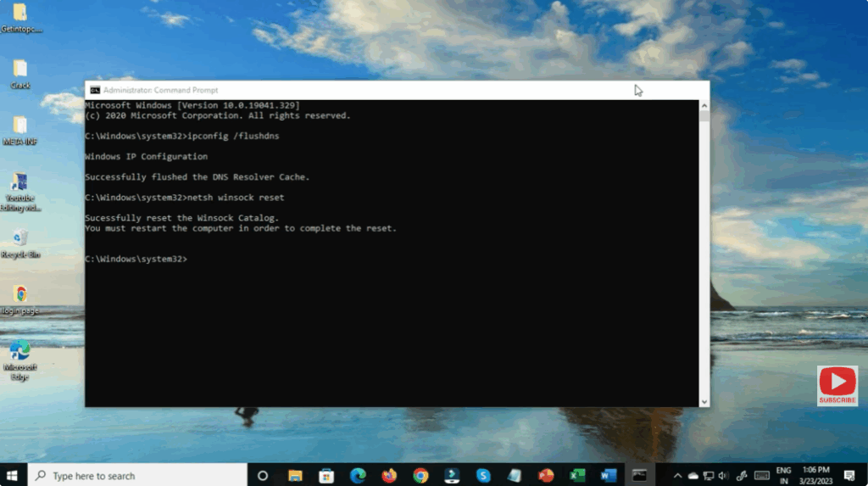868x486 pixels.
Task: Click the text "ipconfig /flushdns"
Action: (234, 137)
